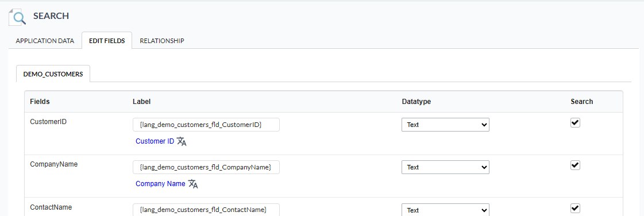Select the ContactName field name
Image resolution: width=644 pixels, height=216 pixels.
pyautogui.click(x=51, y=207)
